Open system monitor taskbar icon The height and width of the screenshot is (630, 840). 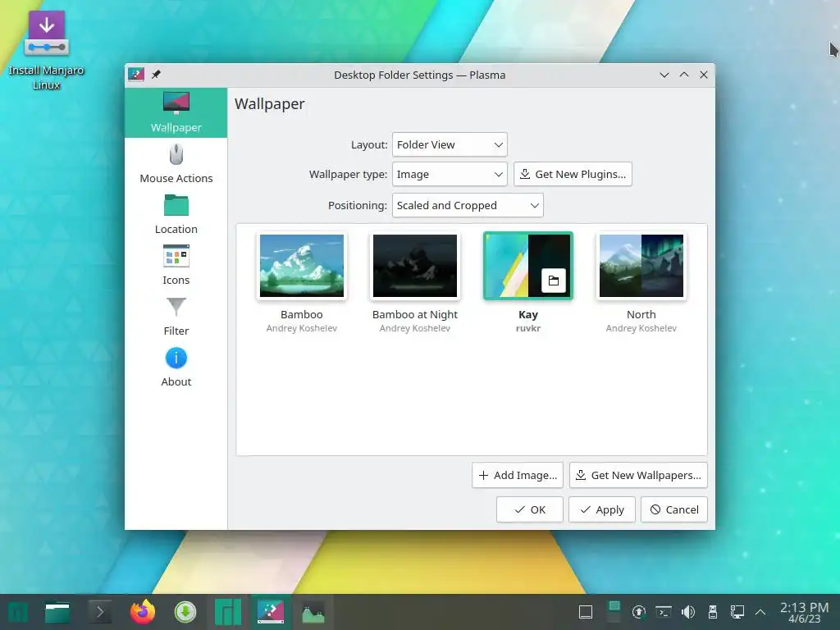313,612
